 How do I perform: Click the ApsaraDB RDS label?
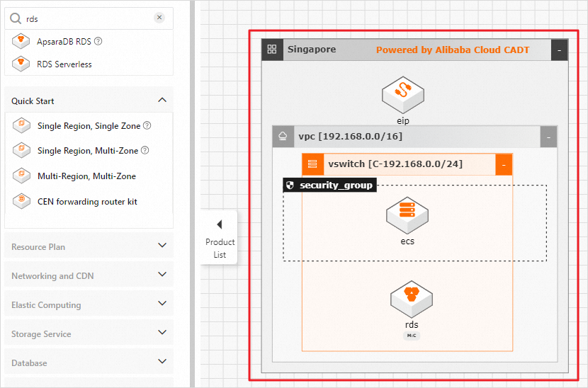64,42
